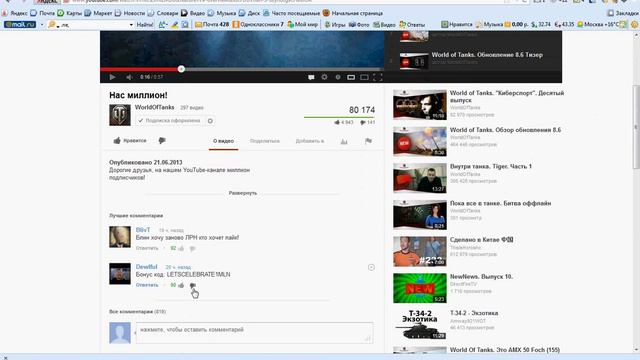Open the Добавить в tab

[x=309, y=141]
